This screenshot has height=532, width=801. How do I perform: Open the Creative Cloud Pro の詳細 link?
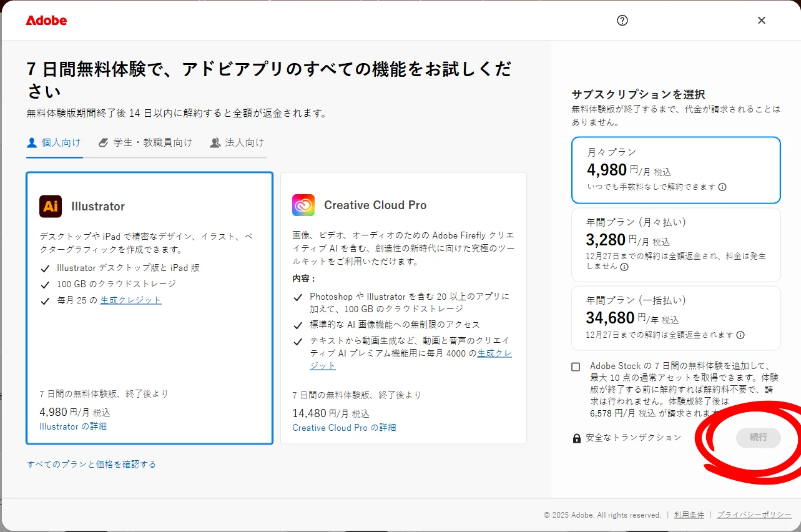click(344, 428)
